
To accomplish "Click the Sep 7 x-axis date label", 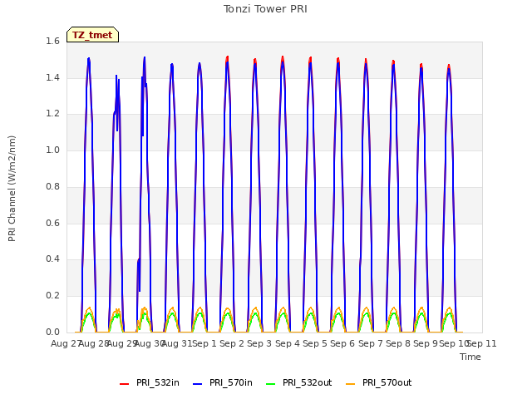I will click(370, 343).
